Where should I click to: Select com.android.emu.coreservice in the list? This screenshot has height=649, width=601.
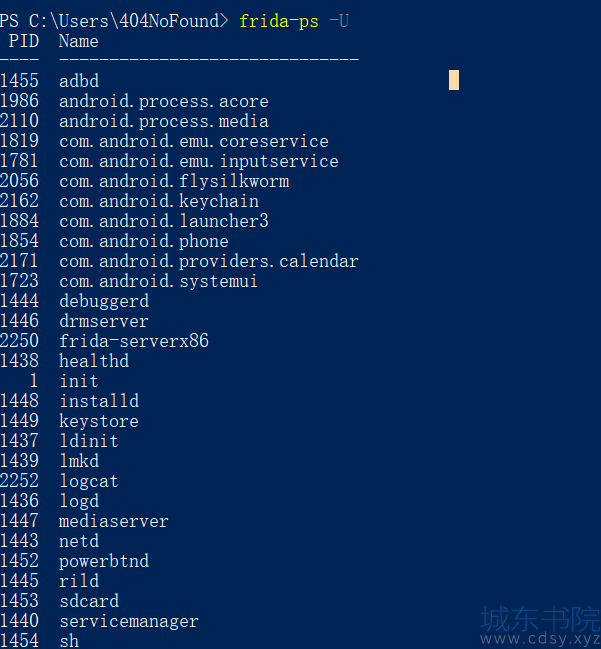click(194, 141)
